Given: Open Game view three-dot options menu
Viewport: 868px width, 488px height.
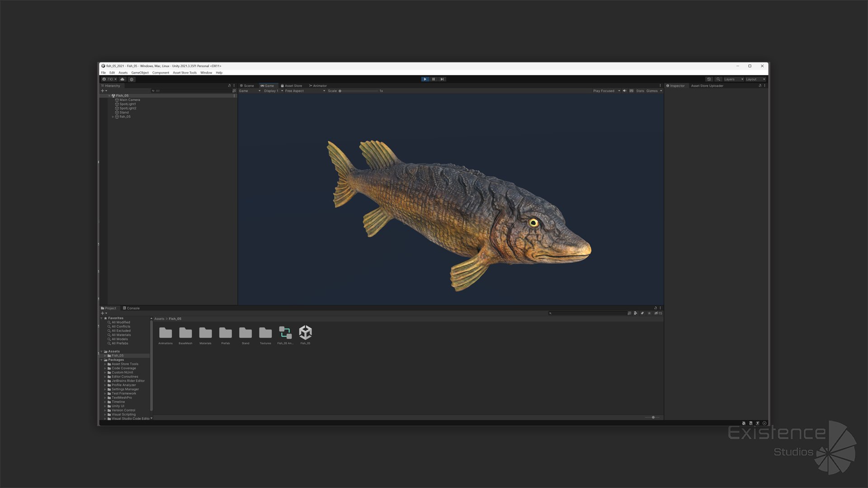Looking at the screenshot, I should pos(660,85).
